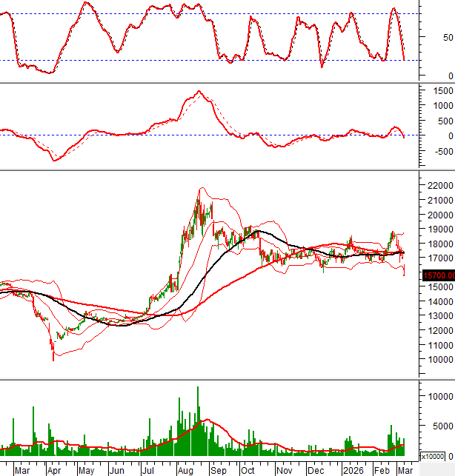Viewport: 455px width, 476px height.
Task: Select the Dec label on time axis
Action: click(x=316, y=470)
